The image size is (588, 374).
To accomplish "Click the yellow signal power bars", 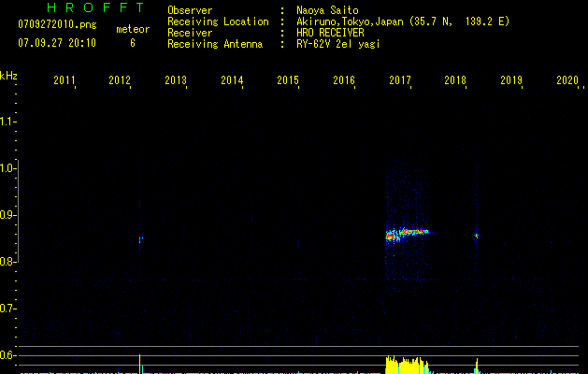I will [406, 365].
